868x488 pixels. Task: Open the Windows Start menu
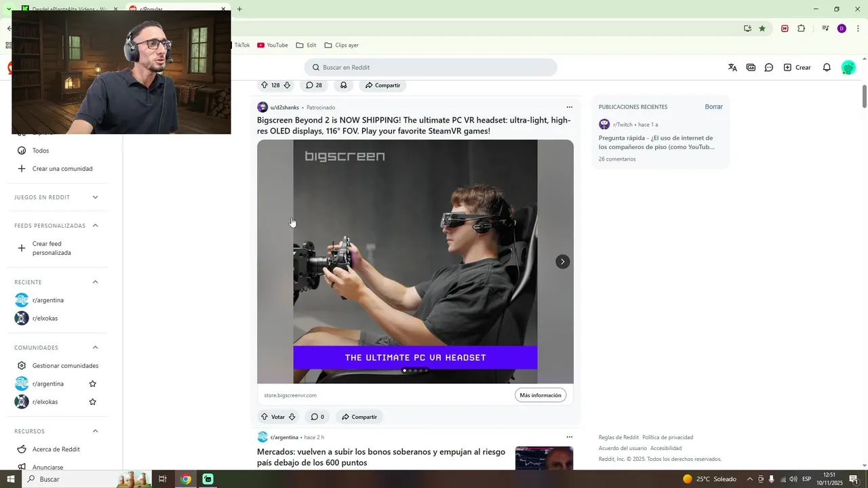[x=10, y=479]
